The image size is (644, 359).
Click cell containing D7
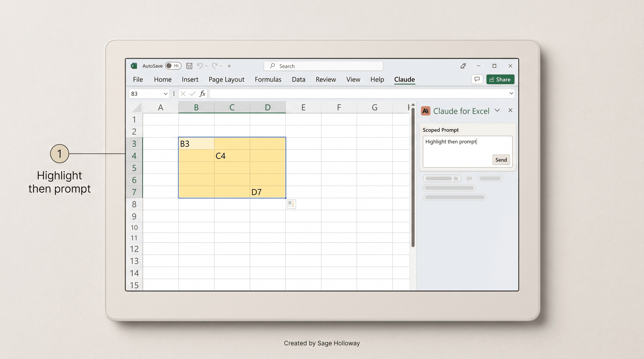coord(267,192)
